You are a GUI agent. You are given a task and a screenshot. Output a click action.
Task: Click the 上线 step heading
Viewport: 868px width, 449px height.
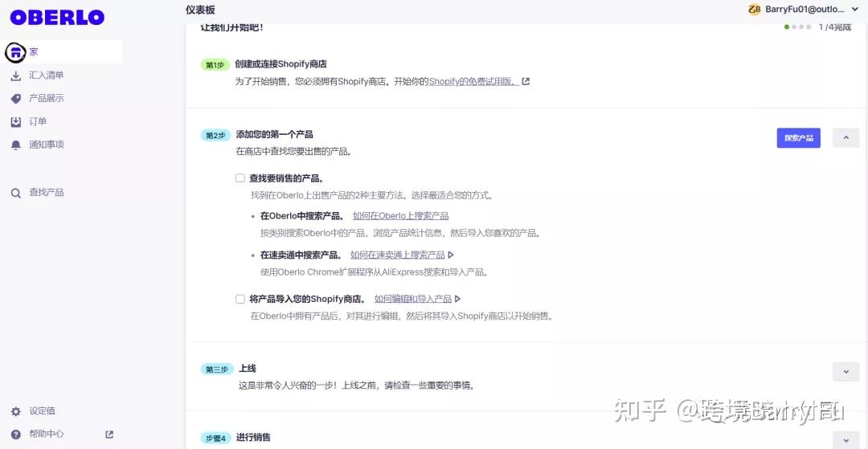248,368
